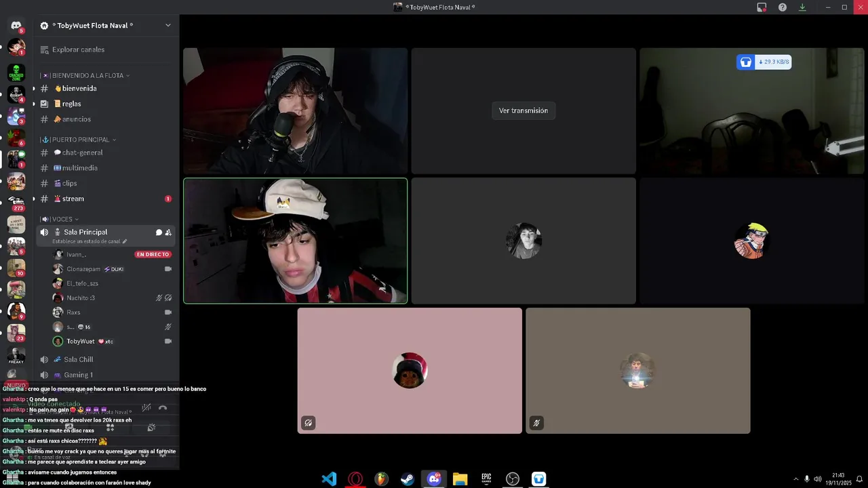Open the Freaky server icon
Image resolution: width=868 pixels, height=488 pixels.
point(16,355)
